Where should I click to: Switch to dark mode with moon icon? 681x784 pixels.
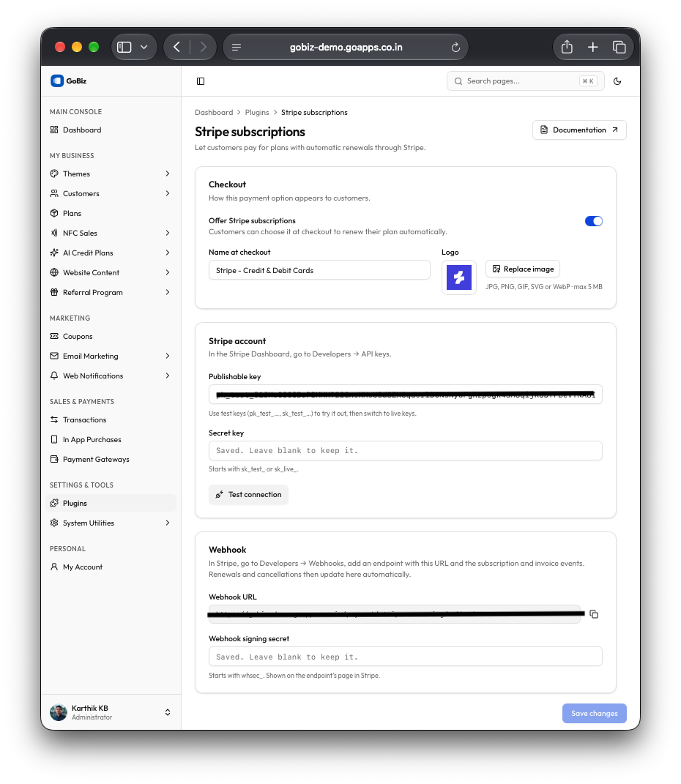617,81
